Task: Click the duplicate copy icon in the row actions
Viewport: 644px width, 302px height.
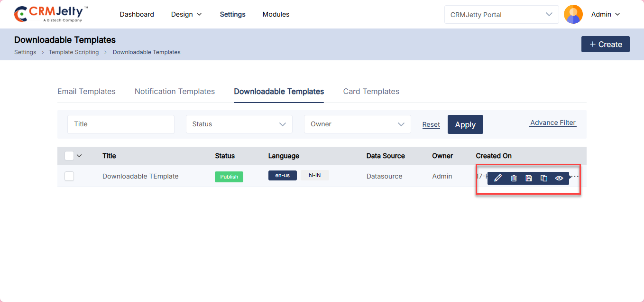Action: [x=544, y=178]
